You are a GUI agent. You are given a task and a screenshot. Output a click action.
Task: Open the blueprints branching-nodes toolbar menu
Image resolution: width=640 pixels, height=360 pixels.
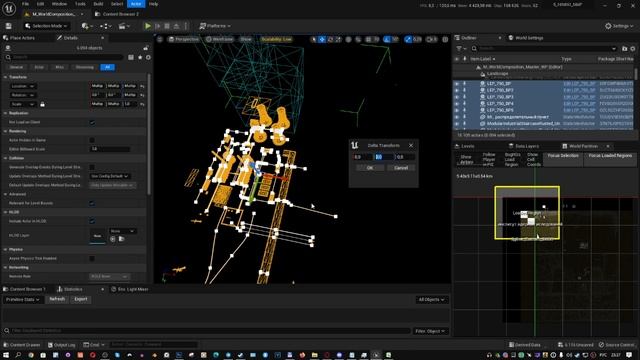(x=105, y=26)
